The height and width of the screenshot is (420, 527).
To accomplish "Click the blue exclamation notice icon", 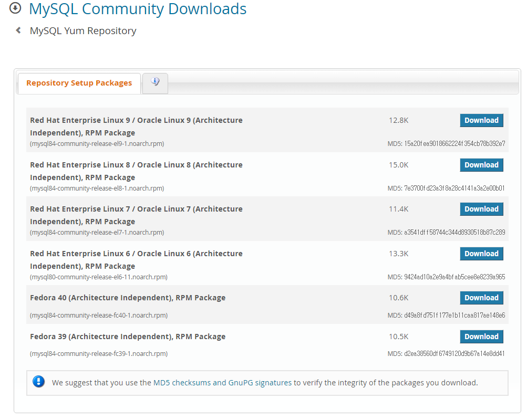I will tap(39, 381).
